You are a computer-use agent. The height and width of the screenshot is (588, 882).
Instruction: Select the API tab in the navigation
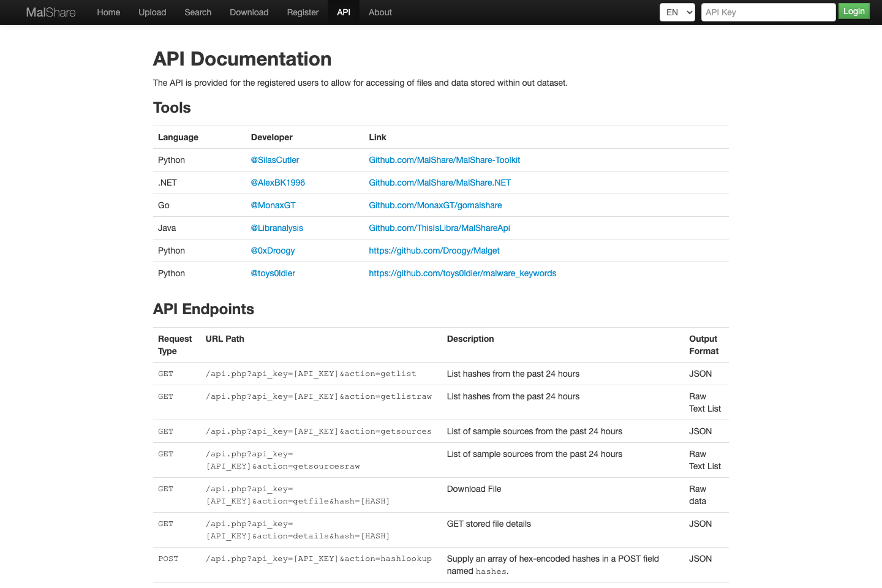click(344, 12)
